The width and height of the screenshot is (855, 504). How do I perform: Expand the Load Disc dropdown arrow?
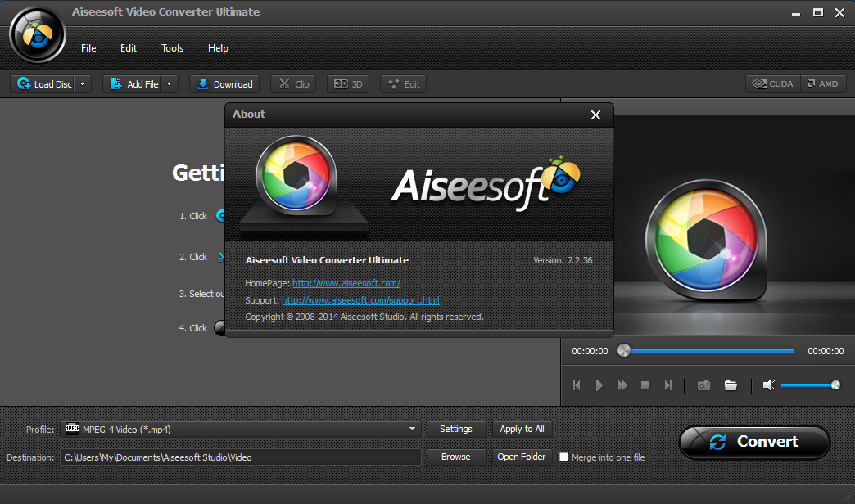tap(83, 84)
